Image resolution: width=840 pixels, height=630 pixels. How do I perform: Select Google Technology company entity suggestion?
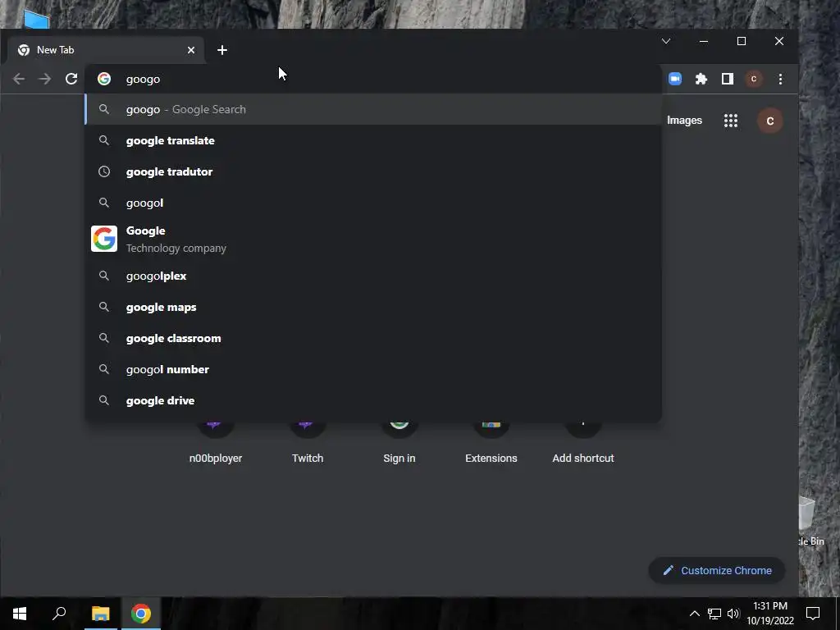(x=373, y=239)
